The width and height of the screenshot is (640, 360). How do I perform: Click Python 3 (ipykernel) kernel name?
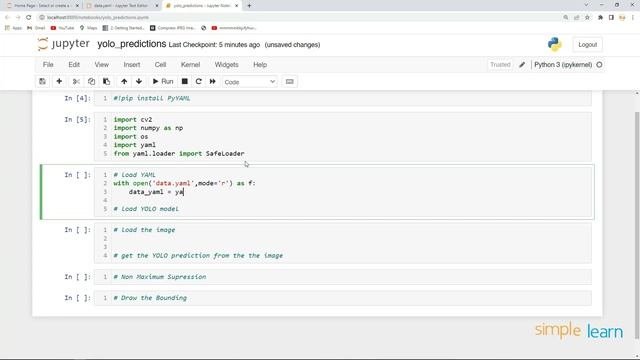point(563,64)
